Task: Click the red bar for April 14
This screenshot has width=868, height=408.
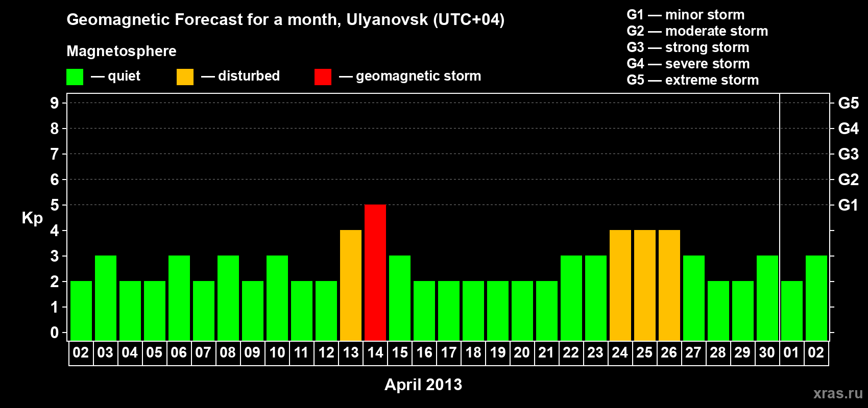Action: 375,272
